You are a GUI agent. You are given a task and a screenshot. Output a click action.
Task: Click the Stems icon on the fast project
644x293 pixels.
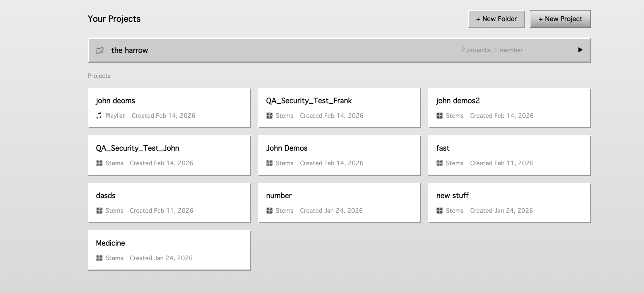[439, 163]
